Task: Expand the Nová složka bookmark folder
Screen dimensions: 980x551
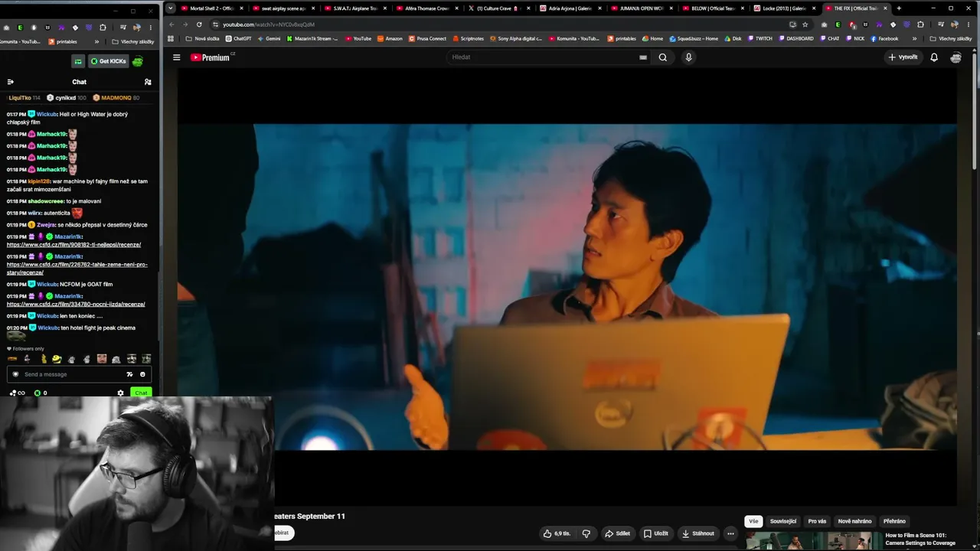Action: pos(202,38)
